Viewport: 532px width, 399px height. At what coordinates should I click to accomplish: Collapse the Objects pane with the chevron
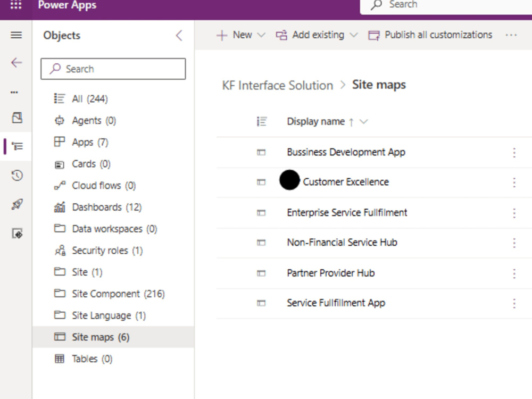point(179,35)
